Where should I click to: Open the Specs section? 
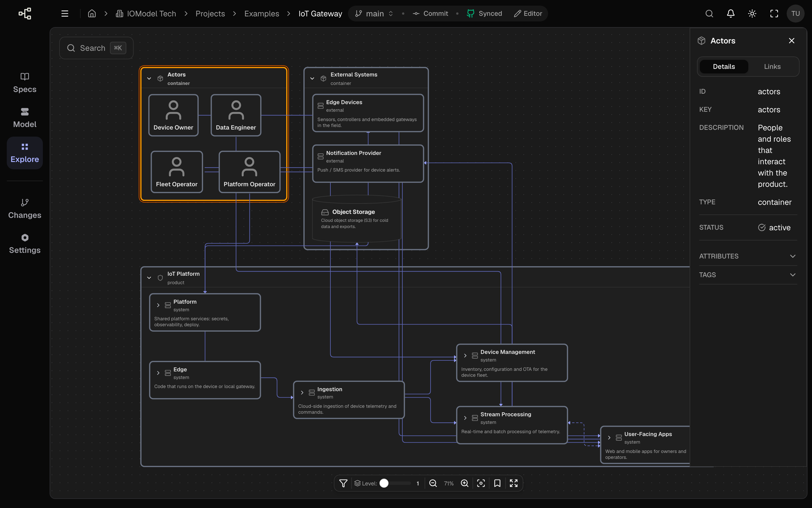[25, 83]
